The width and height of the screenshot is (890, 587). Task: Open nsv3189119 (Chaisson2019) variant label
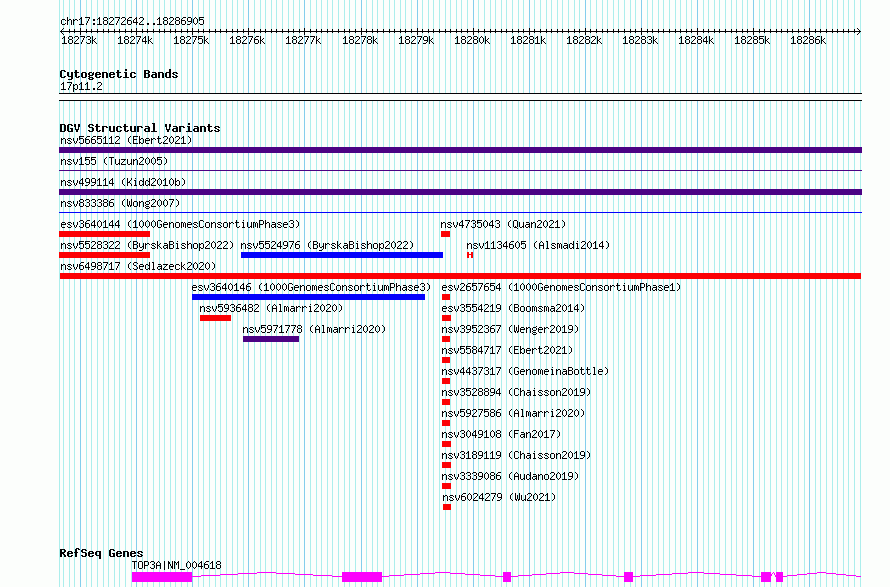[x=517, y=455]
